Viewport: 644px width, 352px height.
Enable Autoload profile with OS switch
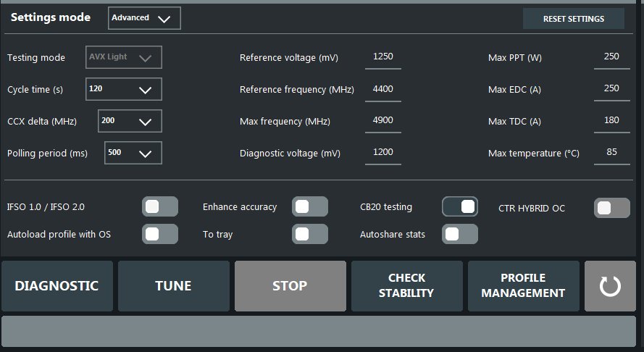160,234
